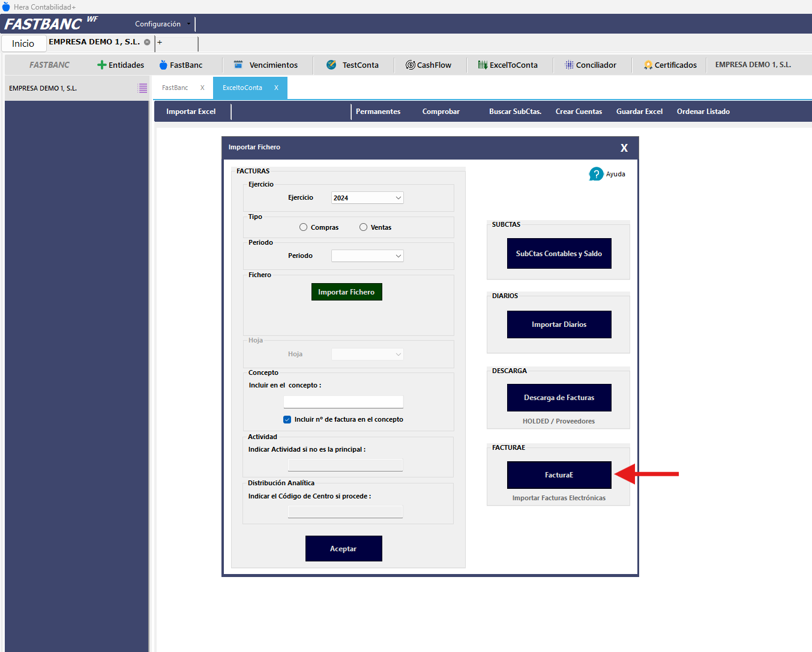This screenshot has height=652, width=812.
Task: Click the Código de Centro input field
Action: point(345,512)
